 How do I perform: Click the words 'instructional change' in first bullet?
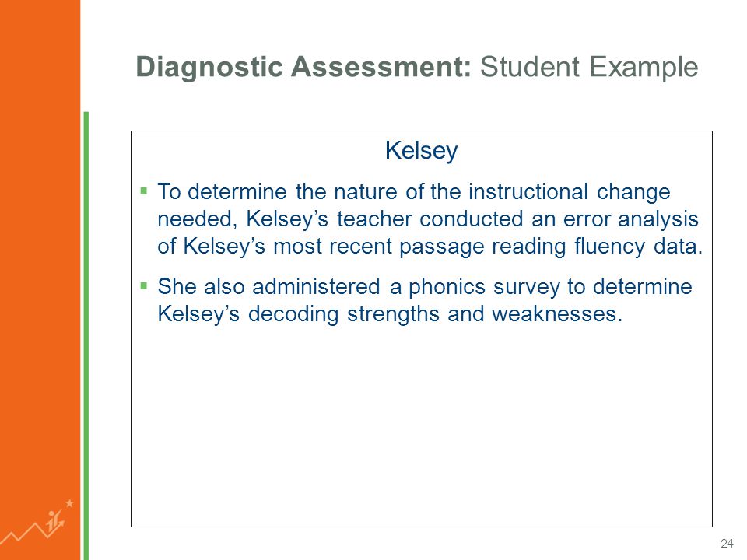[570, 192]
